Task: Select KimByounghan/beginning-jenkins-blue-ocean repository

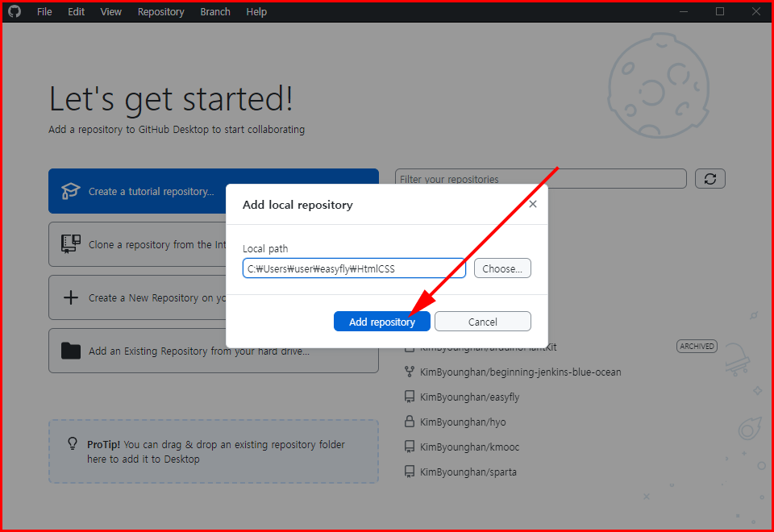Action: pyautogui.click(x=520, y=372)
